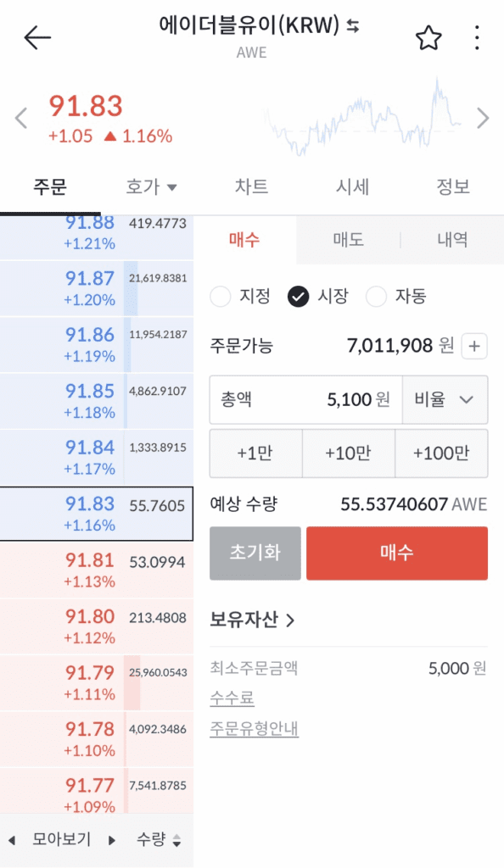This screenshot has width=504, height=868.
Task: Click the red 매수 buy button
Action: tap(397, 553)
